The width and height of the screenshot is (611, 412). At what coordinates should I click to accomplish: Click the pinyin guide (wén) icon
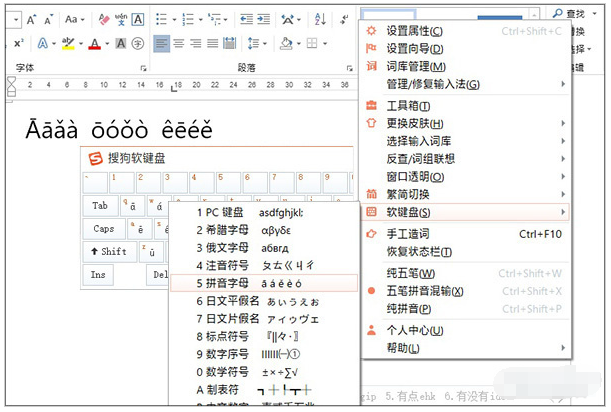pyautogui.click(x=121, y=19)
